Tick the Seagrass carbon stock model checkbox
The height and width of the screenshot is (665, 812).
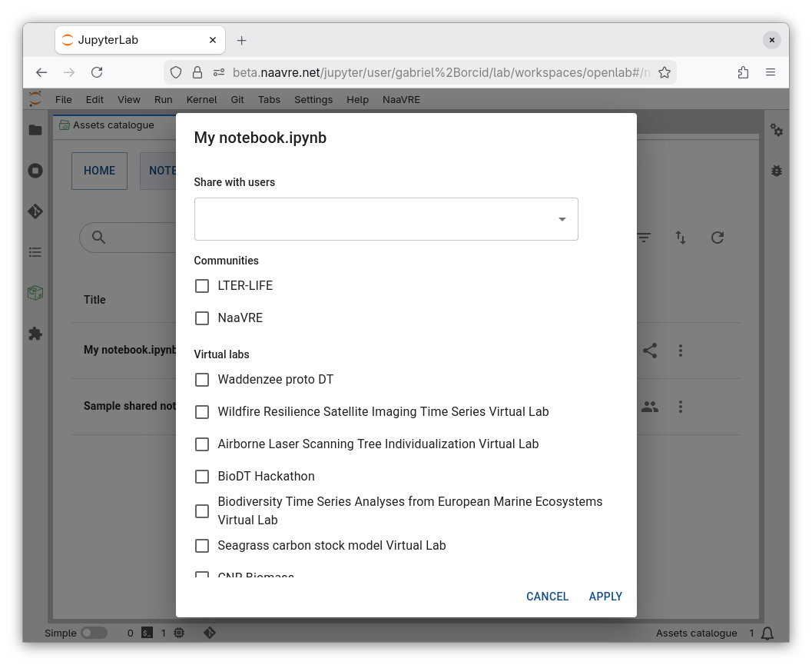coord(202,546)
